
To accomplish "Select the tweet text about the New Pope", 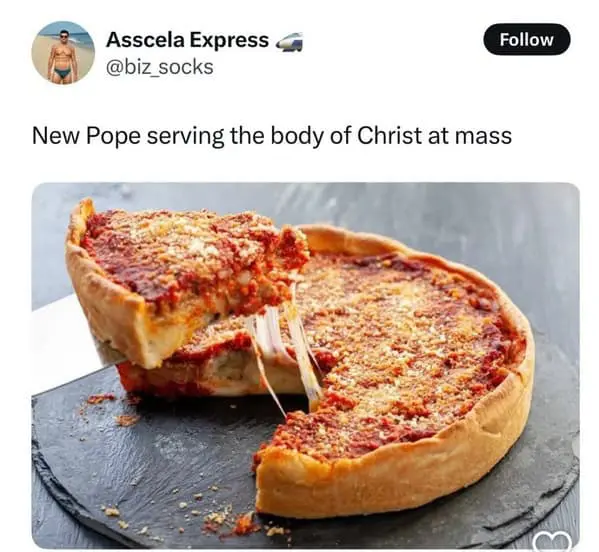I will 272,136.
